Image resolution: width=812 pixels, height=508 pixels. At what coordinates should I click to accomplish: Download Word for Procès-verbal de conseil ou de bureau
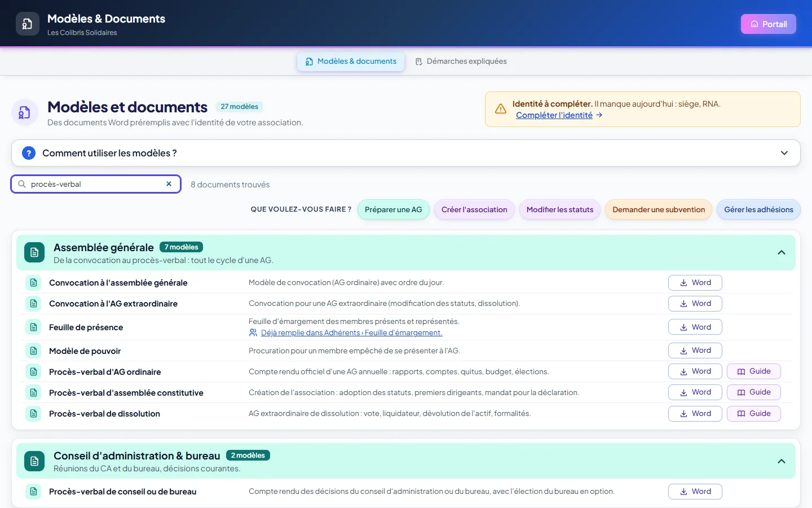click(695, 492)
